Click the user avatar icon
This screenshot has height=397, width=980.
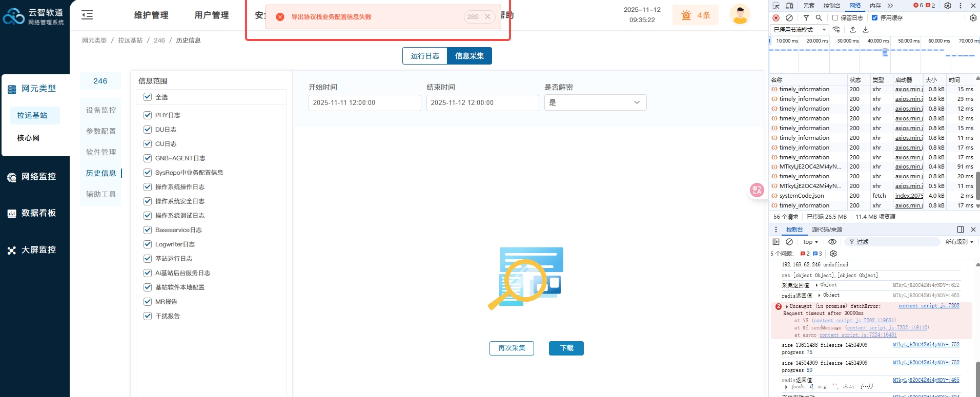[740, 15]
